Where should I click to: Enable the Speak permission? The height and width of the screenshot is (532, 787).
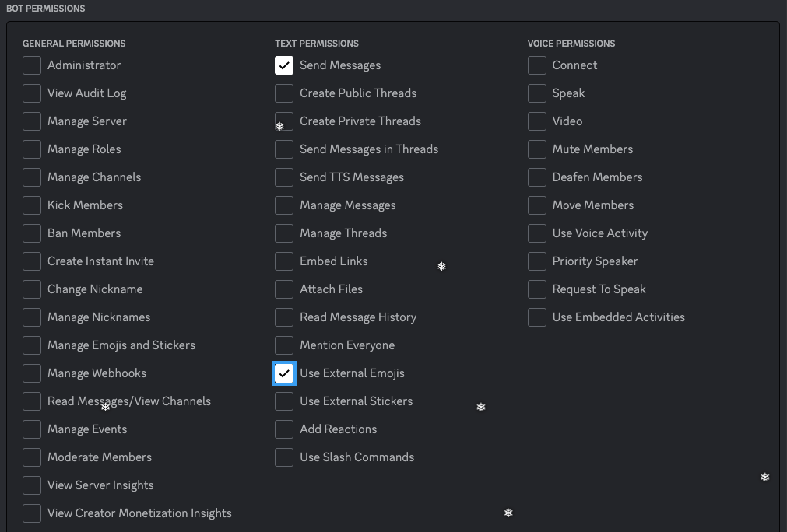tap(536, 93)
